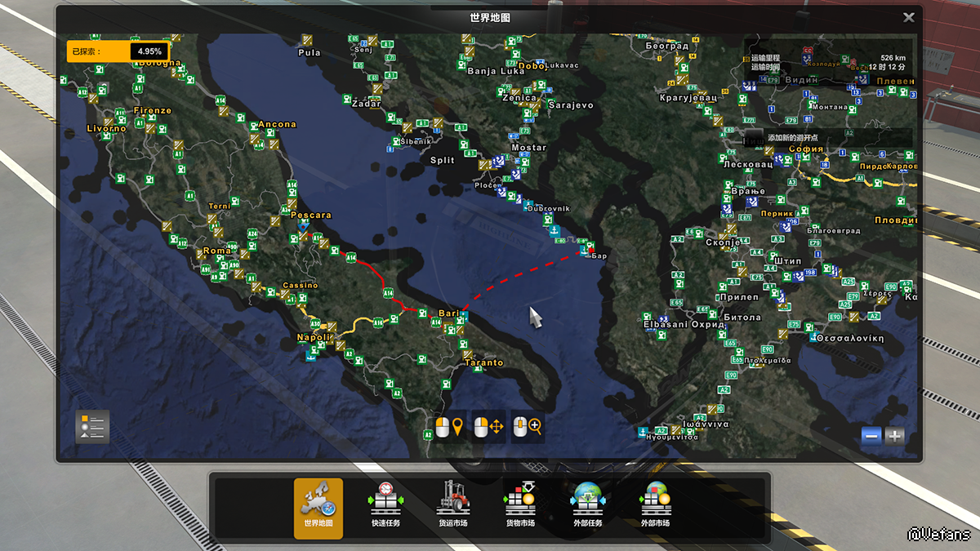Click the Ιωάννινα city label

point(706,424)
